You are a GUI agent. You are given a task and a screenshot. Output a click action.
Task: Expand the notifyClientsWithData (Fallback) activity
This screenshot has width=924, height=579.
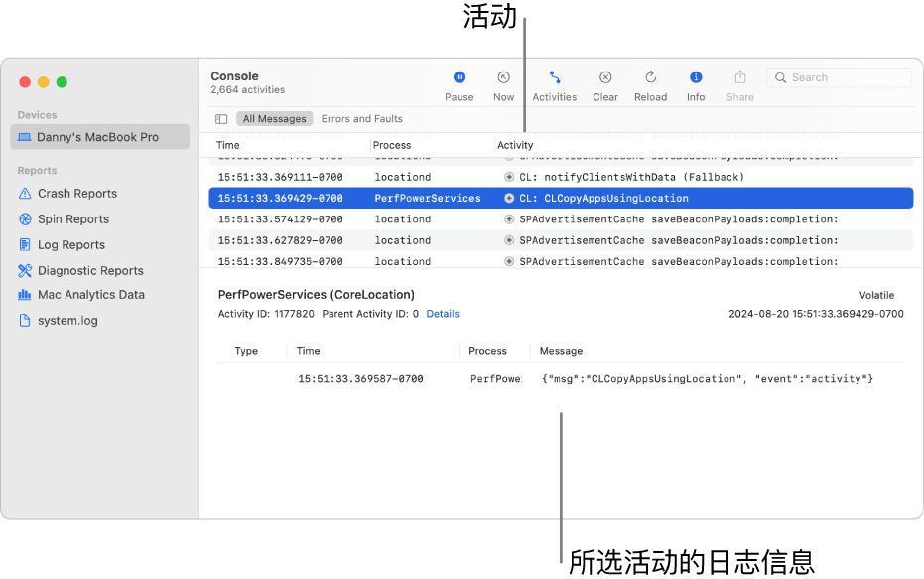(509, 177)
